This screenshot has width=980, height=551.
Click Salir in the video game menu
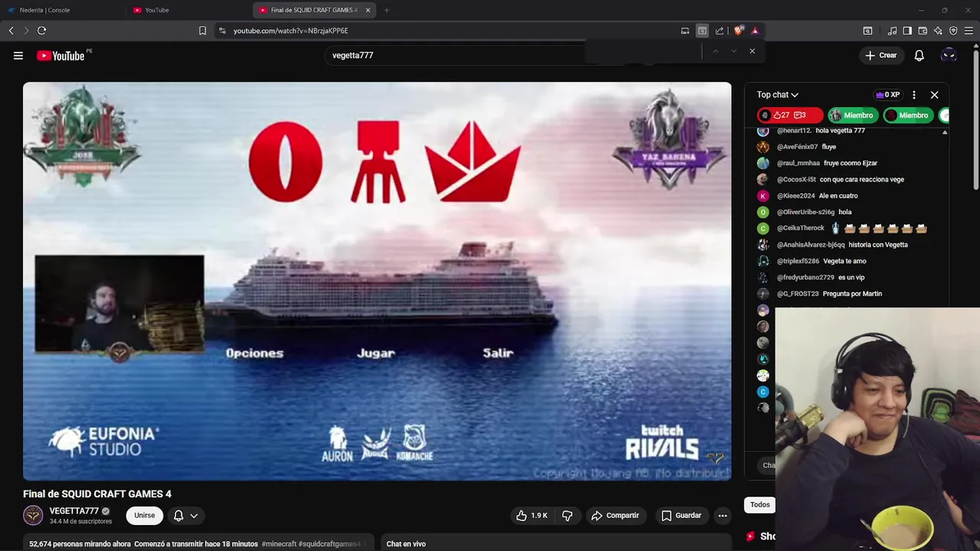click(x=498, y=353)
